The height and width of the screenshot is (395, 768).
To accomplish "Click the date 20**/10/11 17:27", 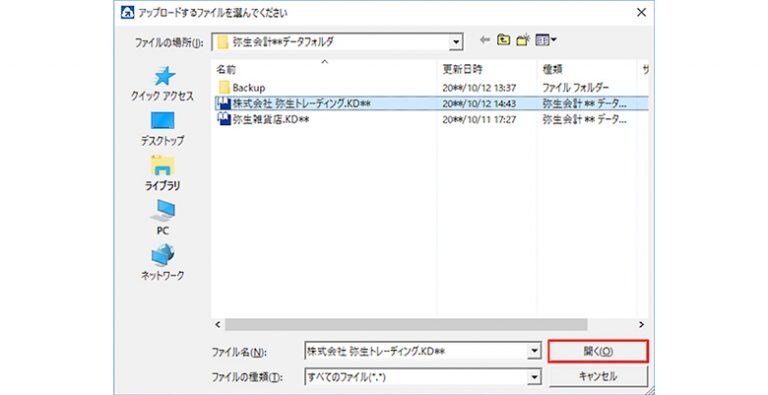I will [479, 119].
